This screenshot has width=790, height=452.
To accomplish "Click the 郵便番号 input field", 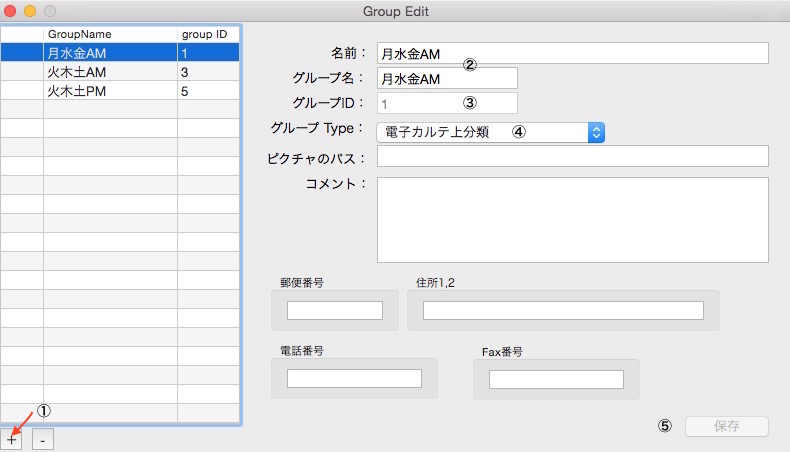I will [x=335, y=311].
